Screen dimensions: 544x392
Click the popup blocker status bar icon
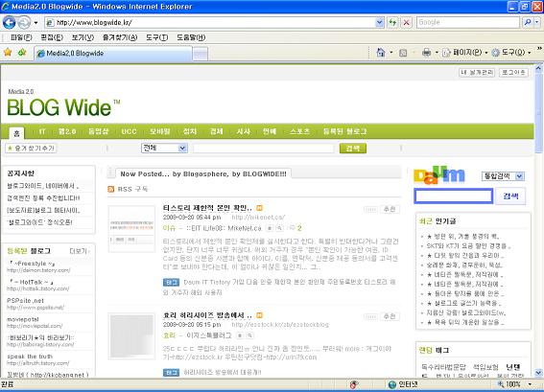pos(353,384)
